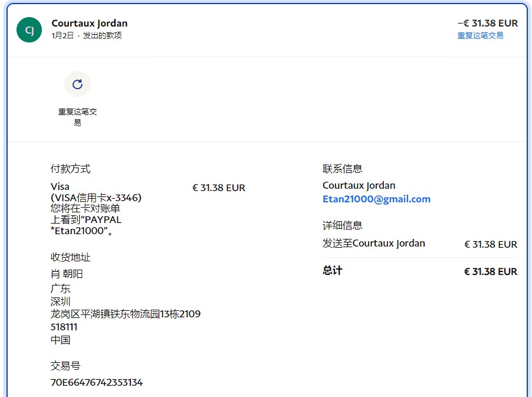Click the −€ 31.38 EUR header amount
Screen dimensions: 532x397
pyautogui.click(x=487, y=23)
